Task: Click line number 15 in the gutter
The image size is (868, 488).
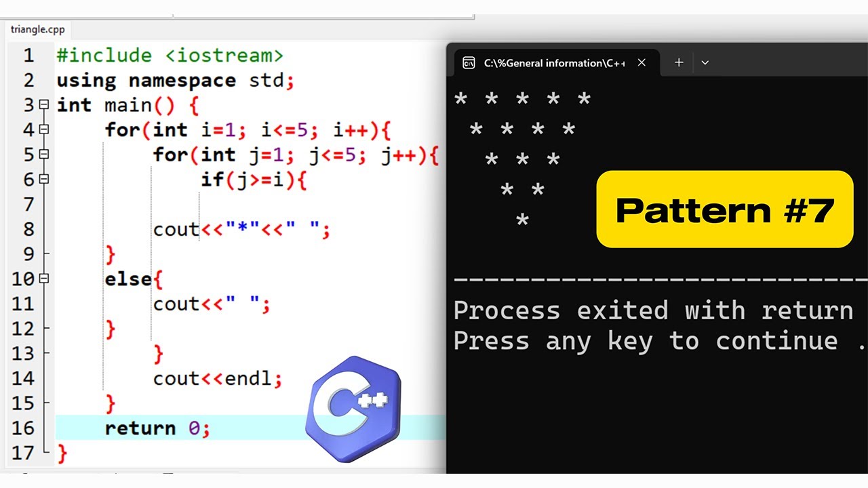Action: pos(23,403)
